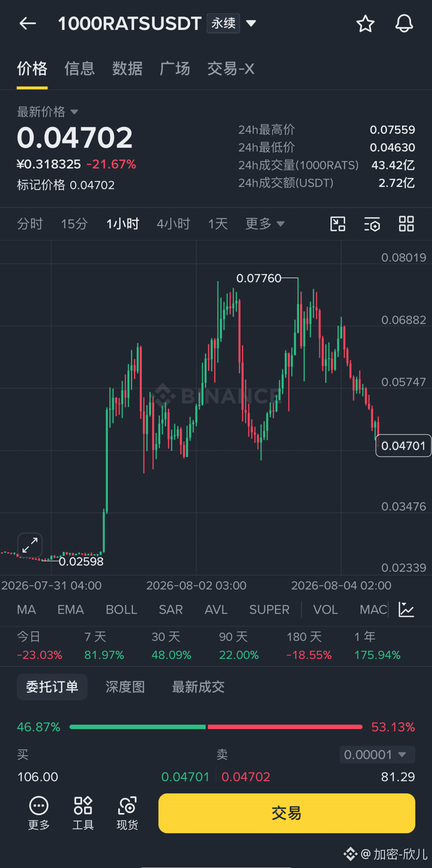Expand chart to fullscreen with arrows icon
Screen dimensions: 432x868
click(30, 545)
